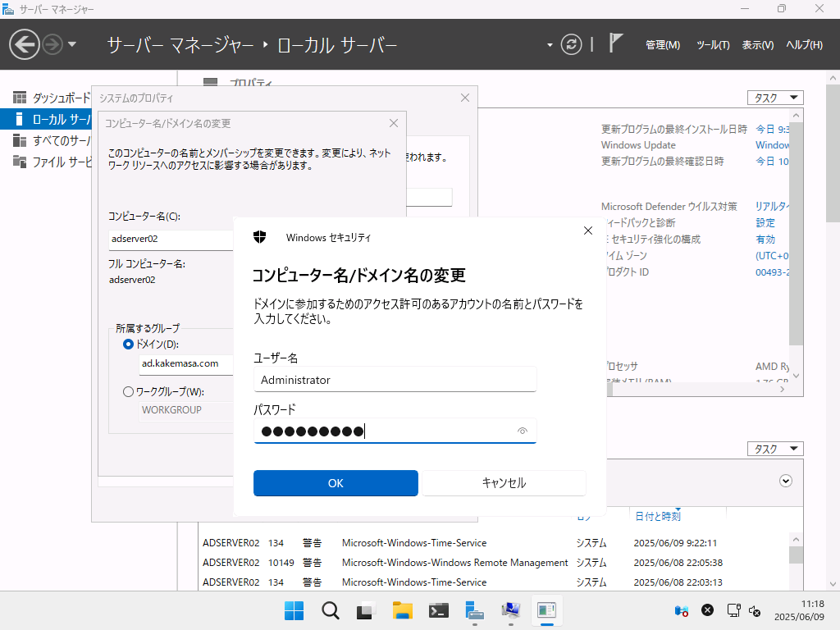Close the システムのプロパティ window
The image size is (840, 630).
(x=465, y=98)
